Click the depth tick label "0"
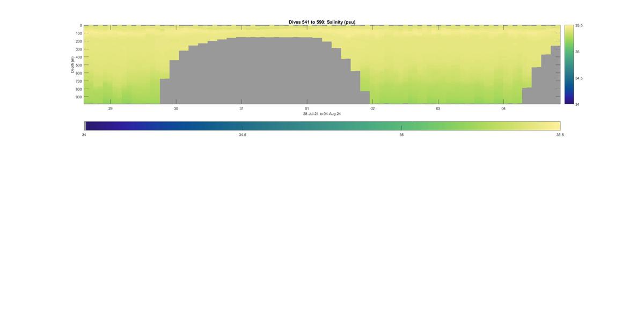Viewport: 644px width, 334px height. (80, 25)
